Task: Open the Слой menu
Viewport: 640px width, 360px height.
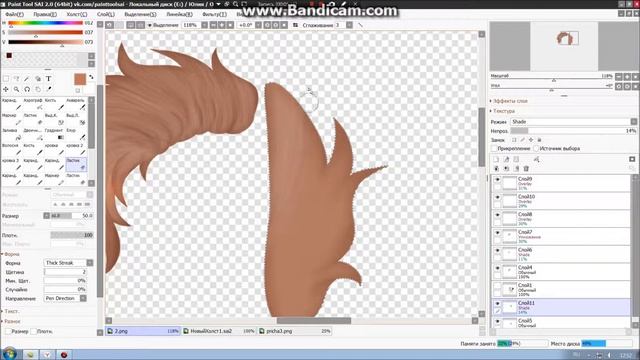Action: [x=105, y=14]
